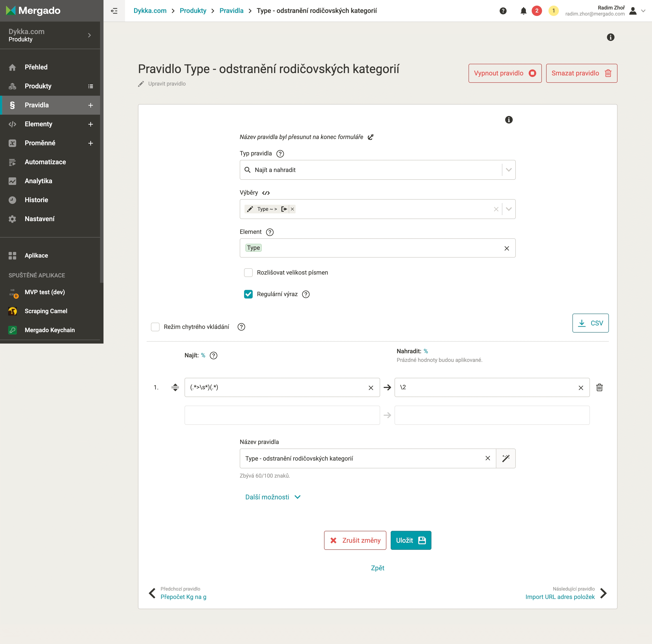Open Automatizace in the sidebar
This screenshot has height=644, width=652.
tap(45, 162)
